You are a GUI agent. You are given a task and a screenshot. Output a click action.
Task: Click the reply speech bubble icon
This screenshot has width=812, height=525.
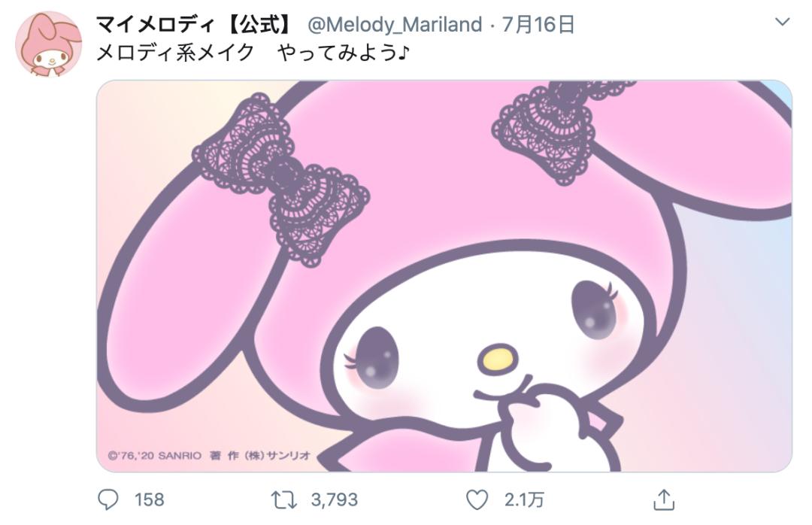point(108,499)
